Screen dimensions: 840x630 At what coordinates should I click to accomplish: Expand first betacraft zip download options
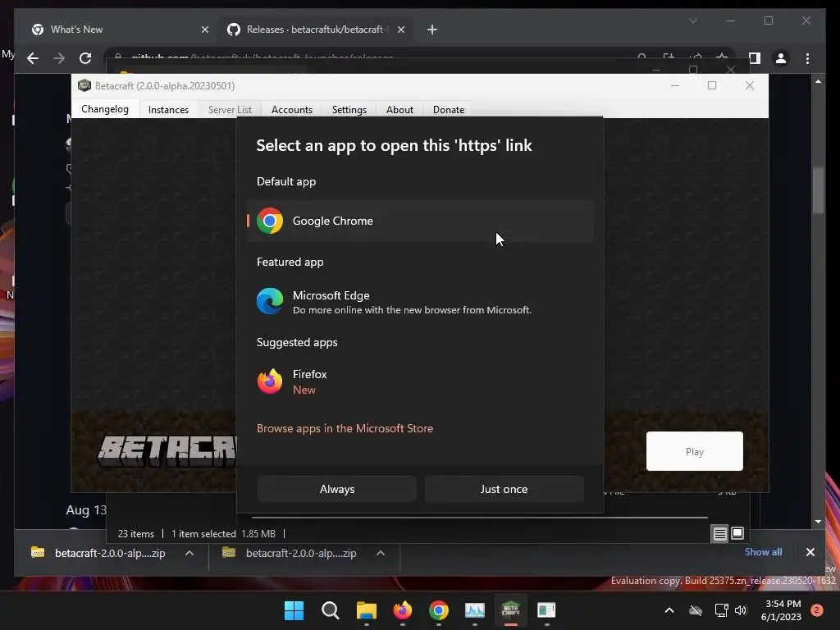click(189, 553)
